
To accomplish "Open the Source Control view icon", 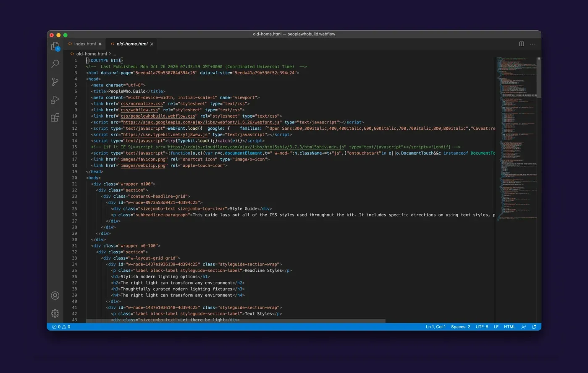I will [55, 82].
